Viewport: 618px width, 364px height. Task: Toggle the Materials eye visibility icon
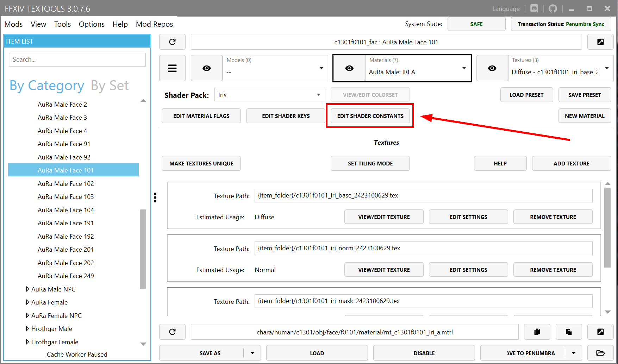[349, 68]
